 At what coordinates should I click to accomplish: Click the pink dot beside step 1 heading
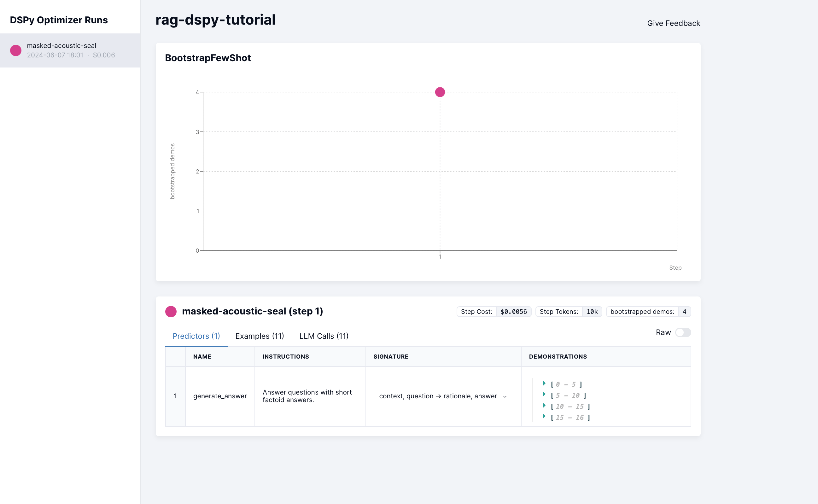pyautogui.click(x=171, y=311)
